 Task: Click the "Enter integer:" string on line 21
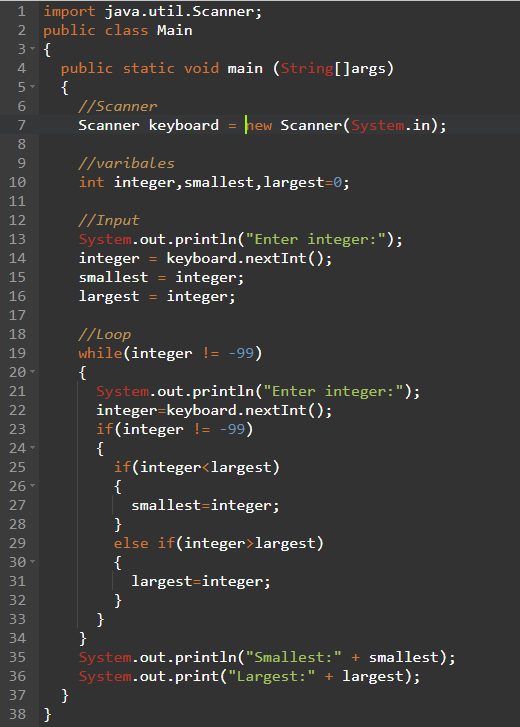click(x=333, y=392)
